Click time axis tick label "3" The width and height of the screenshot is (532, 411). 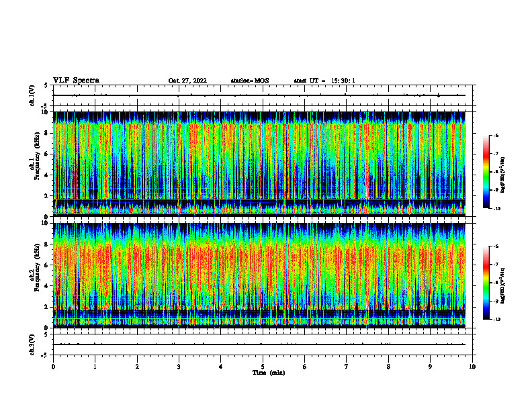[x=179, y=367]
